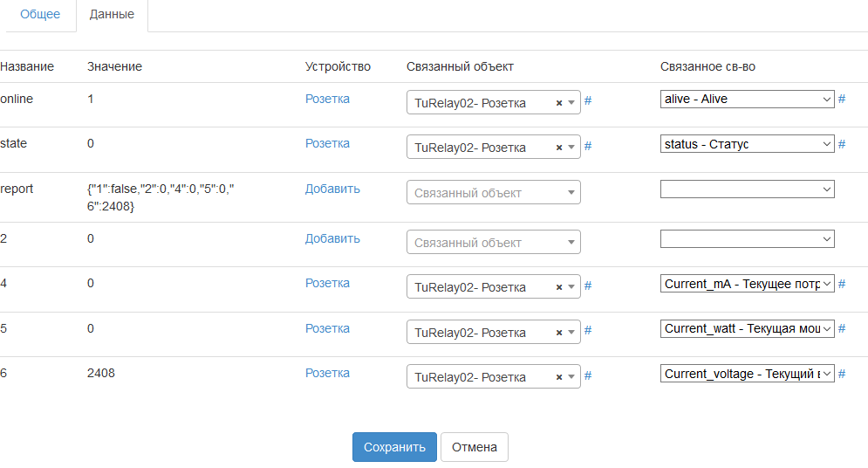
Task: Clear linked object in row 6
Action: point(558,377)
